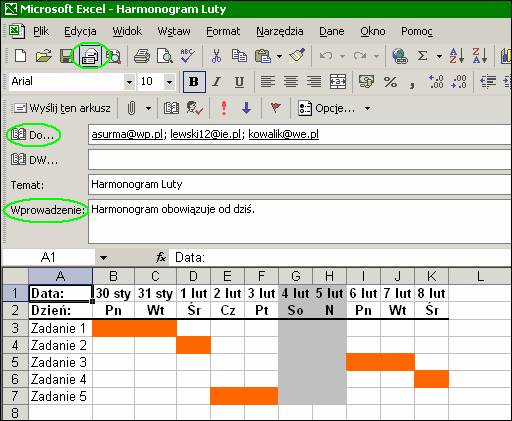Toggle Bold formatting button
The height and width of the screenshot is (421, 512).
coord(194,82)
